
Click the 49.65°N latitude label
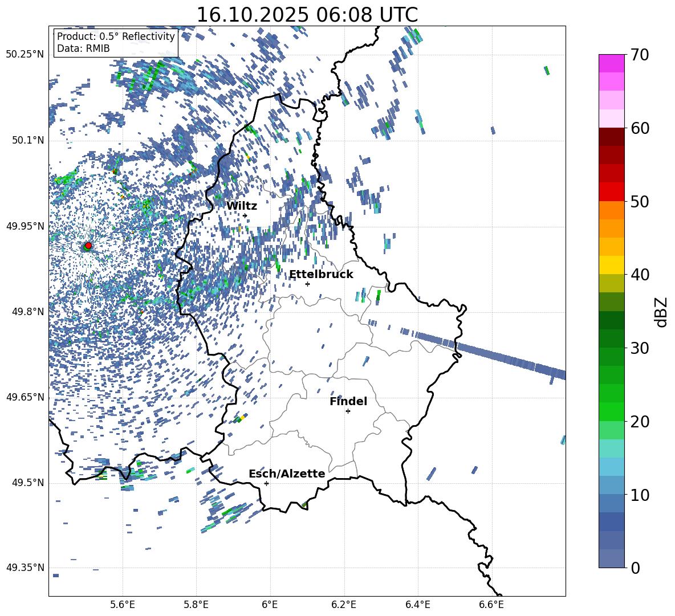(x=25, y=397)
